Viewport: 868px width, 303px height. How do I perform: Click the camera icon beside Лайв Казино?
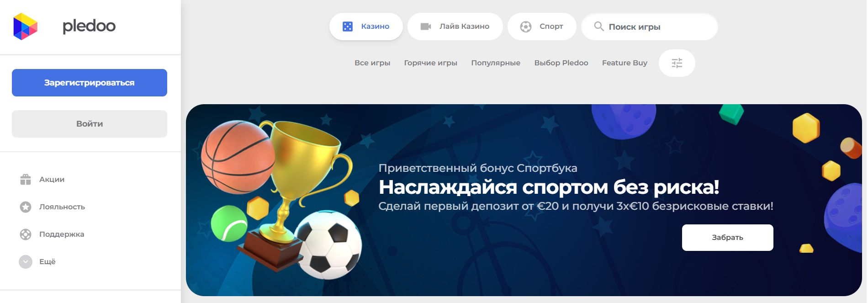(426, 27)
